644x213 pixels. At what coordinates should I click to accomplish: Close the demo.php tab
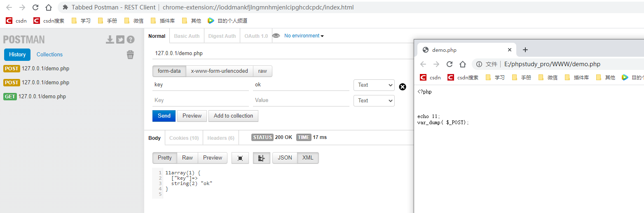(x=509, y=50)
